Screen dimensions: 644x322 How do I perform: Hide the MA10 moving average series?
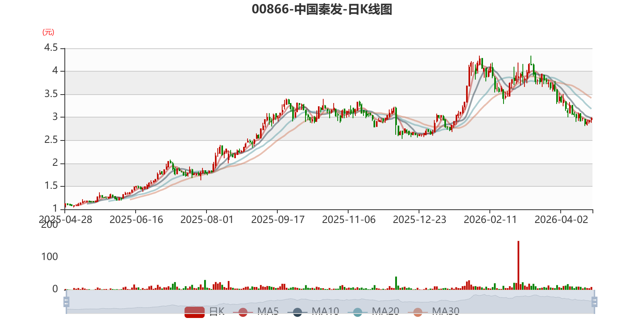pos(313,312)
